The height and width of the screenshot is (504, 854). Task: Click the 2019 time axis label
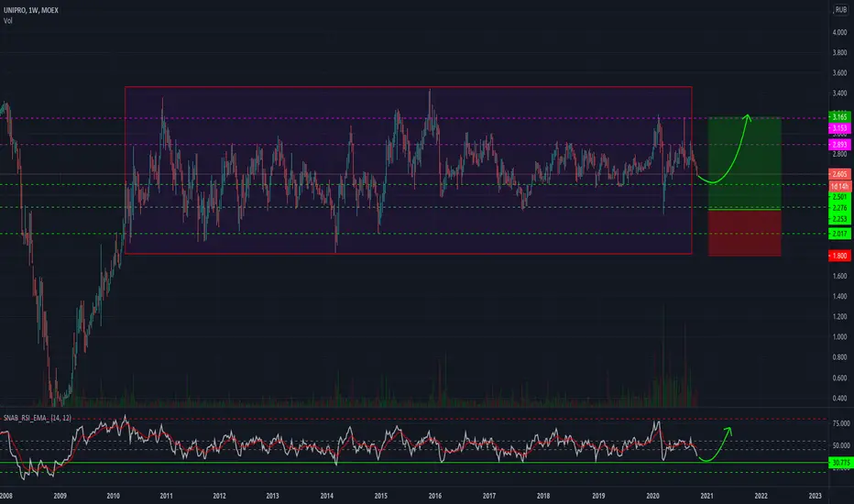(598, 496)
